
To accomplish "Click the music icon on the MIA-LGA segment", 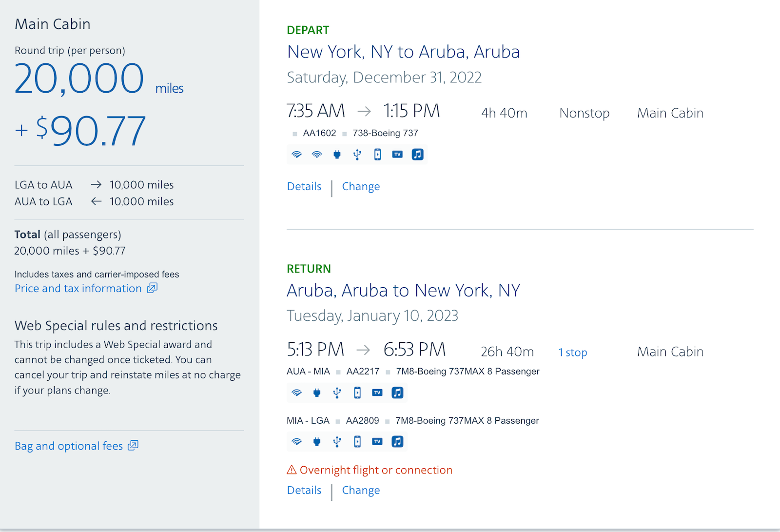I will (x=397, y=441).
